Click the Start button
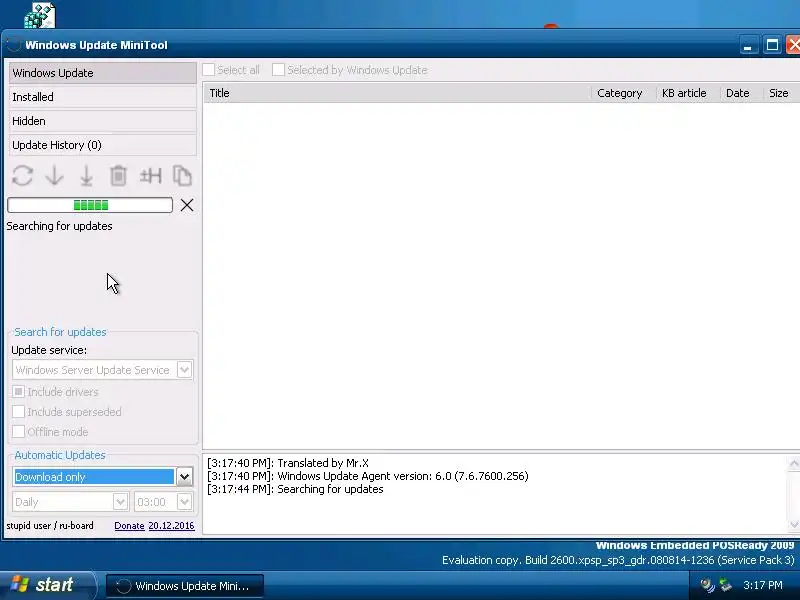800x600 pixels. pos(47,585)
